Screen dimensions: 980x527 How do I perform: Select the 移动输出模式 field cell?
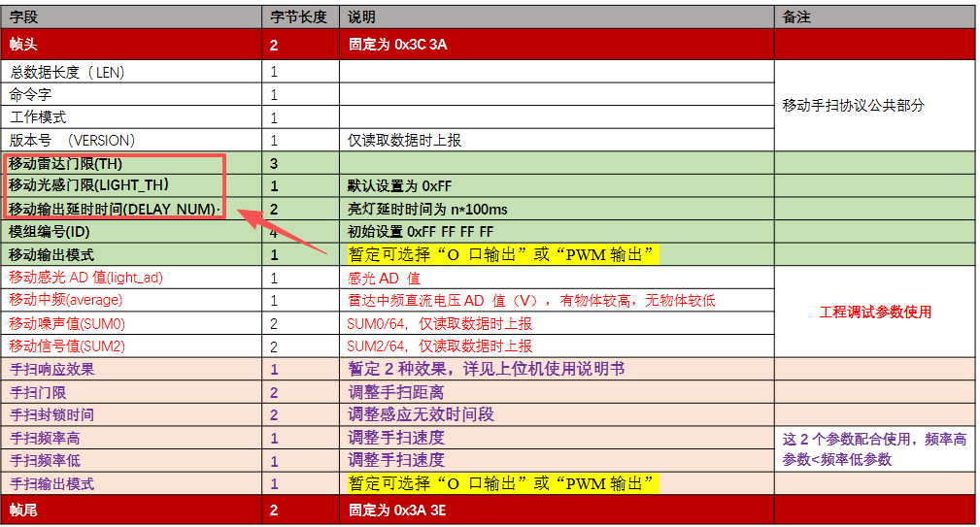pos(131,254)
